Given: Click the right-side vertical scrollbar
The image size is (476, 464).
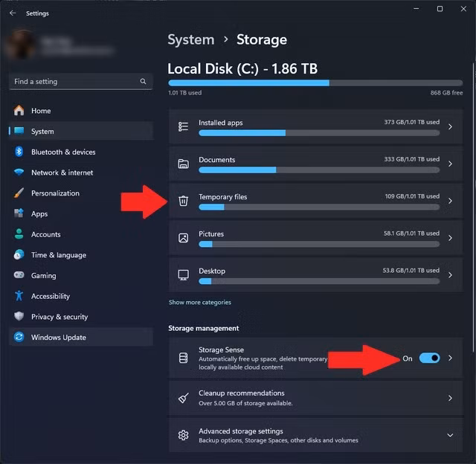Looking at the screenshot, I should pyautogui.click(x=473, y=208).
